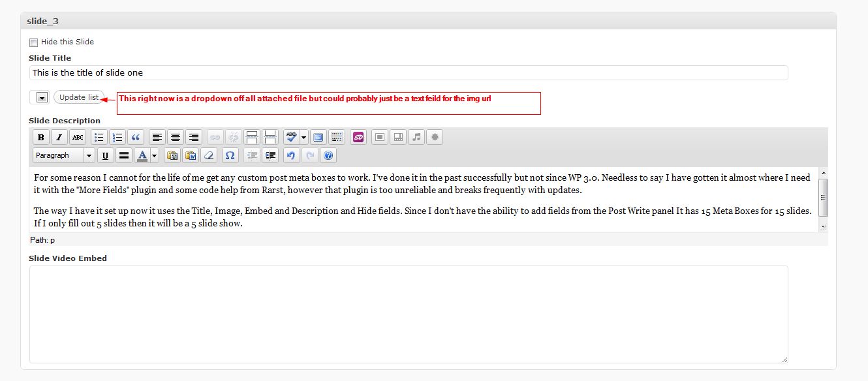This screenshot has height=381, width=868.
Task: Click inside the Slide Video Embed textarea
Action: point(409,314)
